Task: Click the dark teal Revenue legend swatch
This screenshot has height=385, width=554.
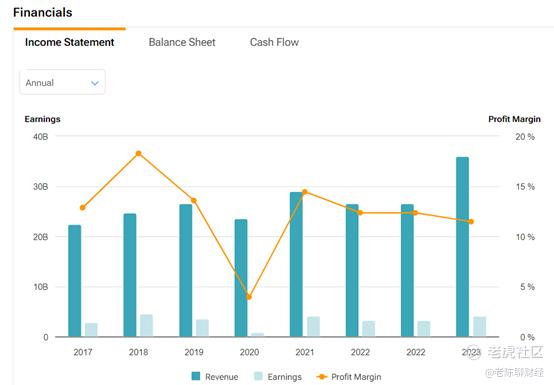Action: (196, 376)
